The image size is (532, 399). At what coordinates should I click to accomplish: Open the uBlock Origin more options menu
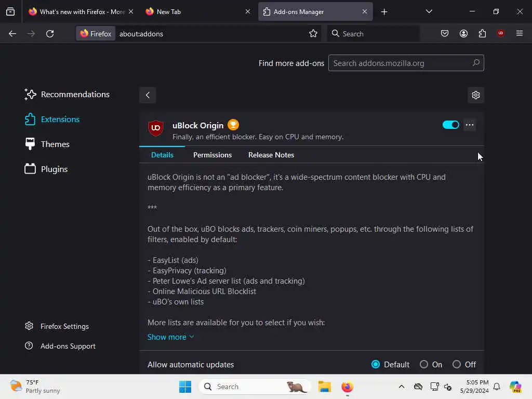470,125
